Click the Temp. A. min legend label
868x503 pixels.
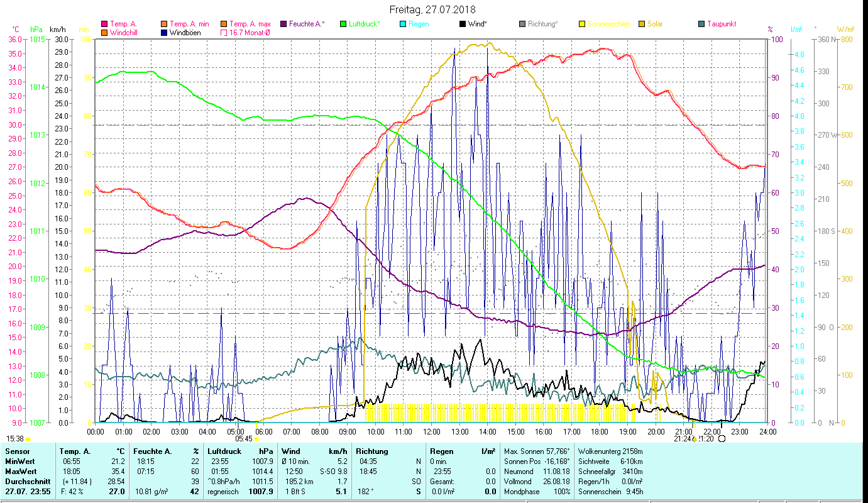(x=189, y=24)
